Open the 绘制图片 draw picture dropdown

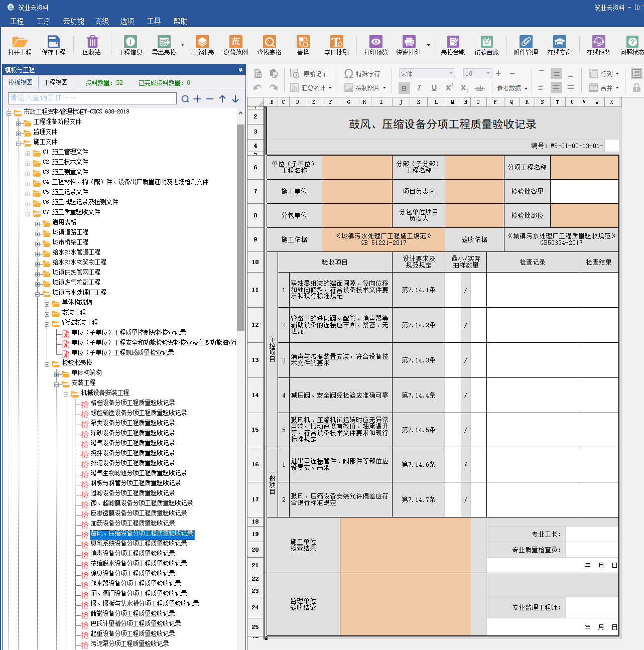click(365, 88)
